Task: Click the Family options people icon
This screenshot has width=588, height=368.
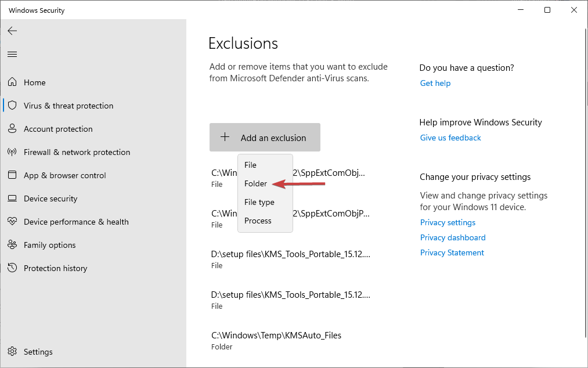Action: click(12, 244)
